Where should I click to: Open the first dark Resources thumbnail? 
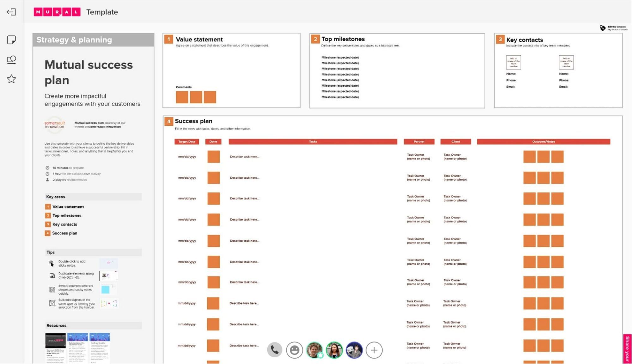coord(55,340)
